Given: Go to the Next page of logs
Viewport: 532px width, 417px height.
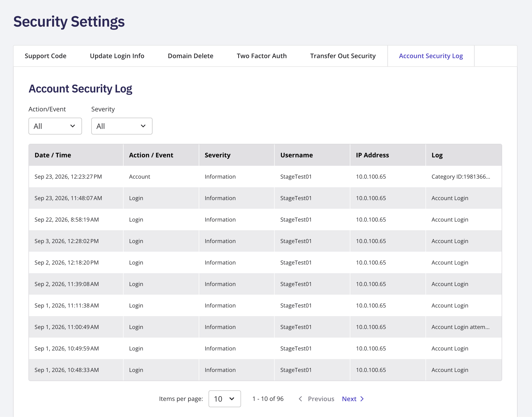Looking at the screenshot, I should (x=353, y=399).
